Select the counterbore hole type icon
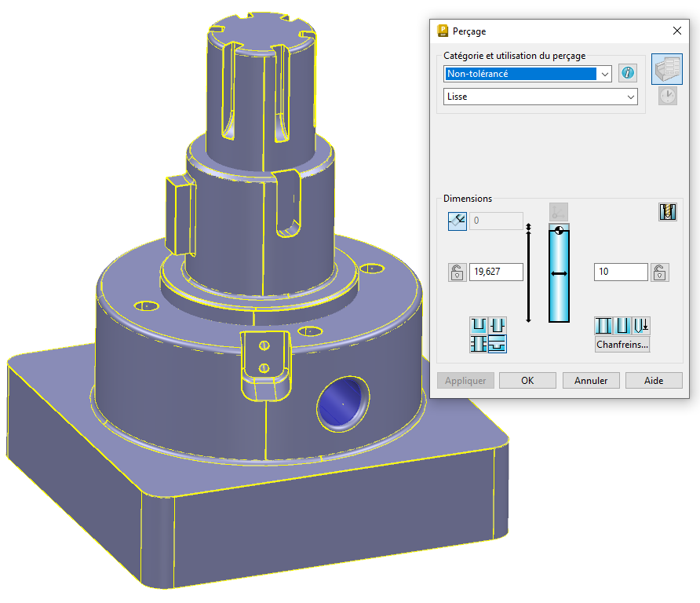The image size is (700, 603). 497,325
